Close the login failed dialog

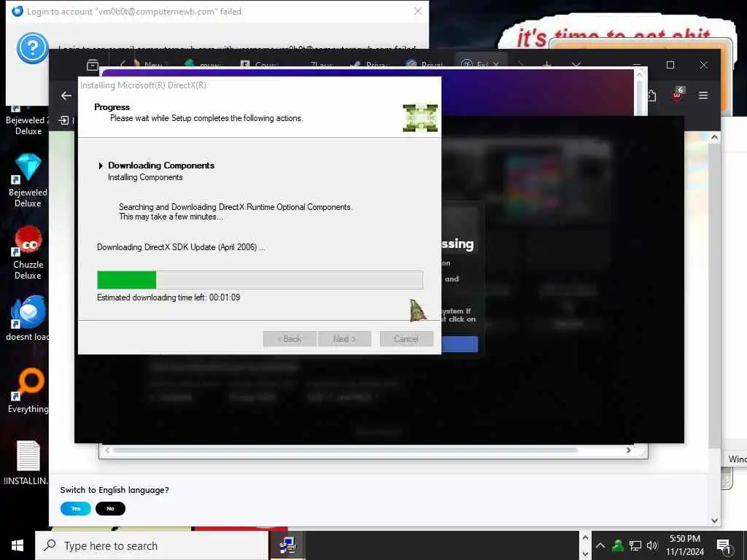pyautogui.click(x=418, y=11)
